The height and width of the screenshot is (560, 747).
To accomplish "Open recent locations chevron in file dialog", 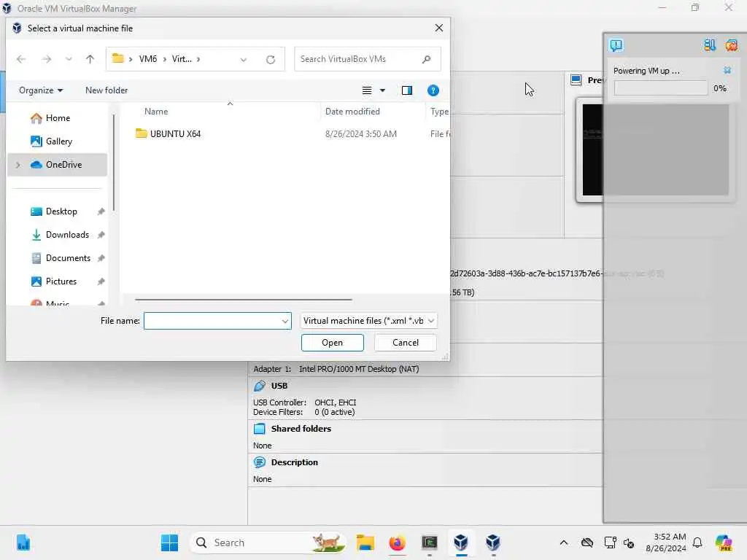I will click(x=69, y=59).
